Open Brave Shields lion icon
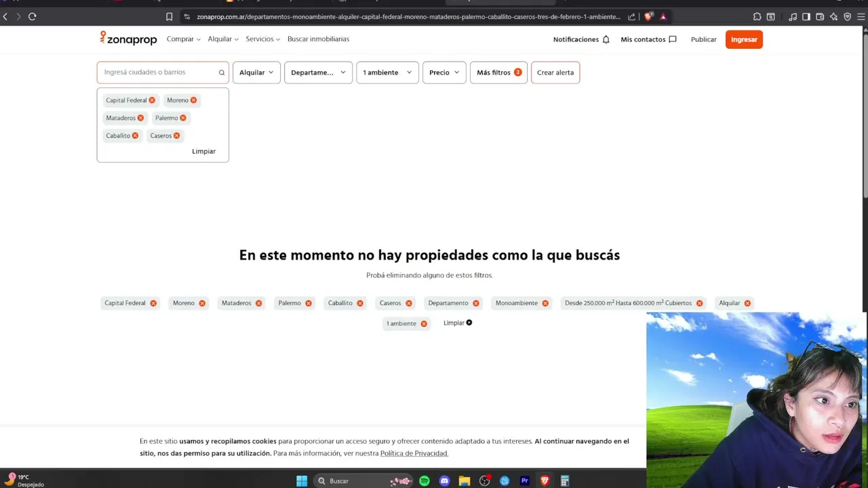Viewport: 868px width, 488px height. click(x=648, y=16)
